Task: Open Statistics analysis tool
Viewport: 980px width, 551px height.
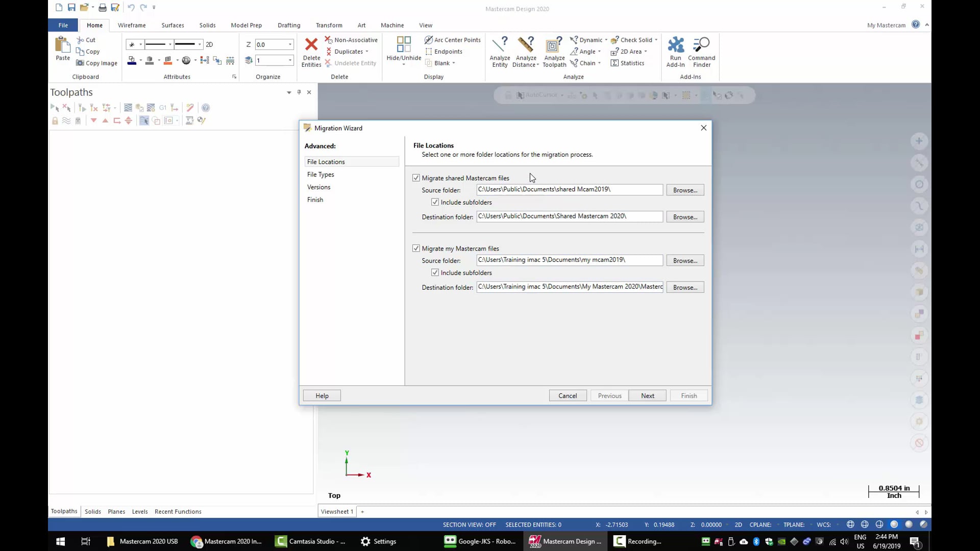Action: pyautogui.click(x=627, y=63)
